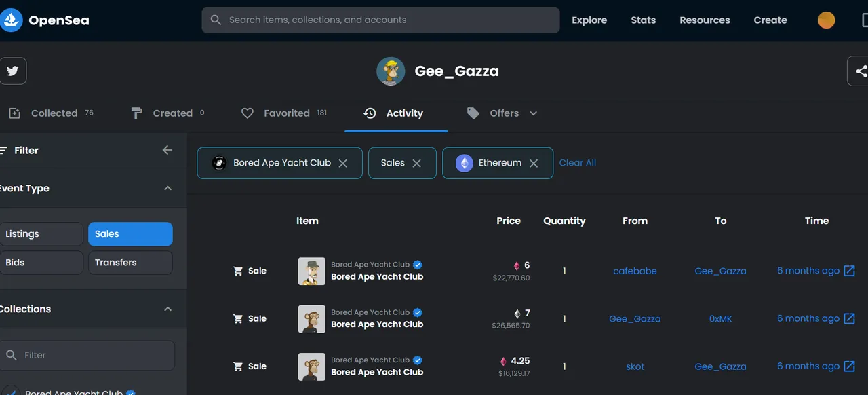Open Gee_Gazza link in From column
Viewport: 868px width, 395px height.
(x=635, y=318)
